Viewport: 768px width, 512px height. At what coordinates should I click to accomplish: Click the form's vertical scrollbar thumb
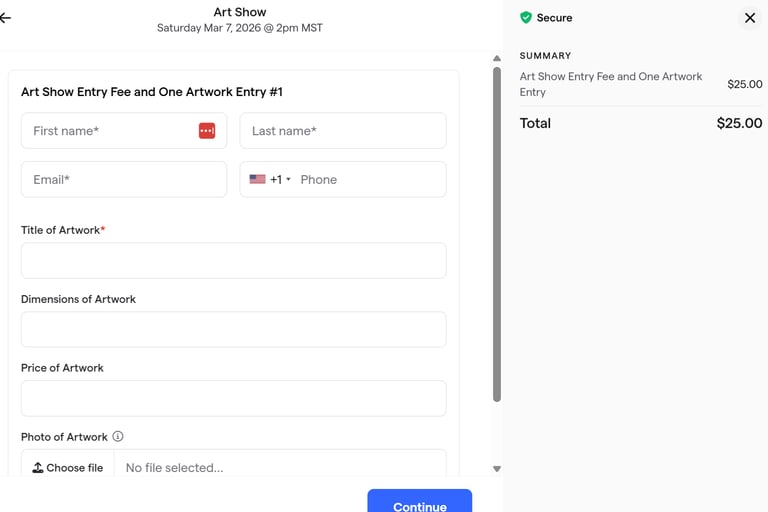pyautogui.click(x=497, y=235)
